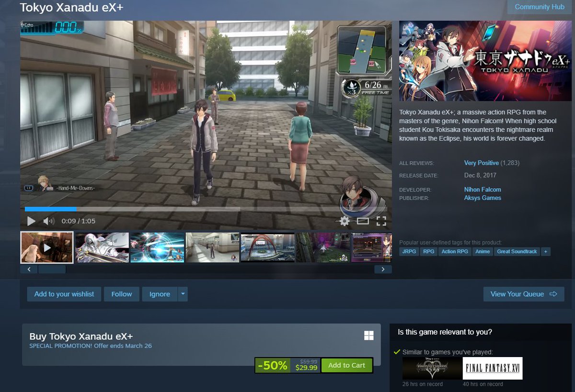Add Tokyo Xanadu eX+ to cart

[x=346, y=365]
